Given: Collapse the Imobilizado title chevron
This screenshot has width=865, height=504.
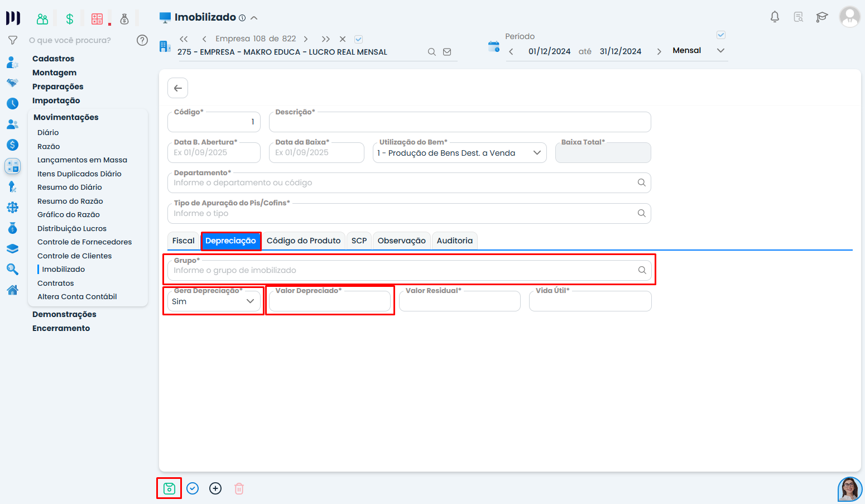Looking at the screenshot, I should (x=254, y=18).
